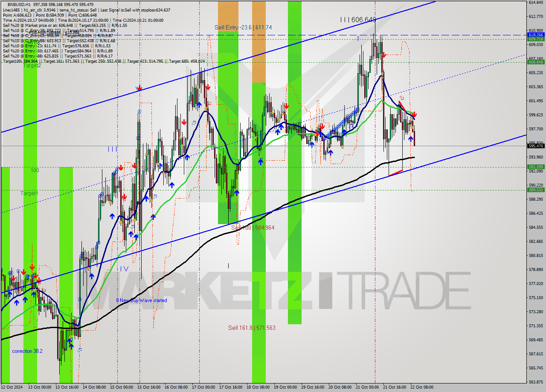
Task: Click the orange block above the 17 Oct 16:00 green column
Action: click(x=228, y=16)
